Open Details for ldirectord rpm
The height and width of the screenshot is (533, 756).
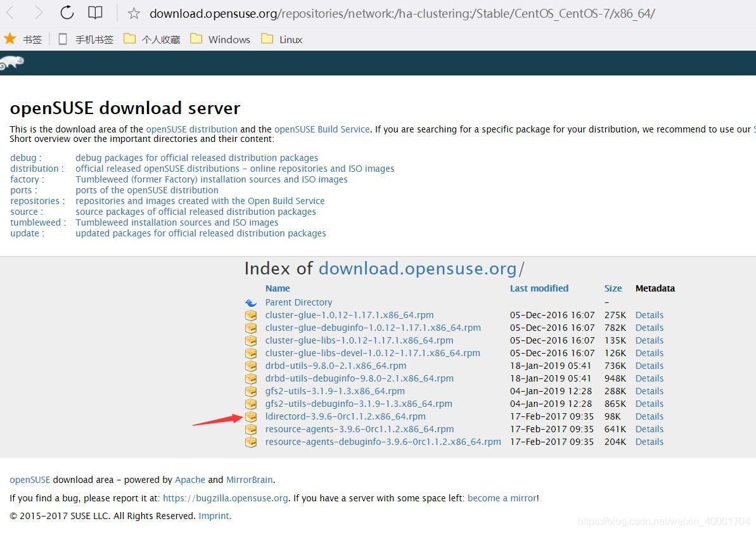[650, 416]
